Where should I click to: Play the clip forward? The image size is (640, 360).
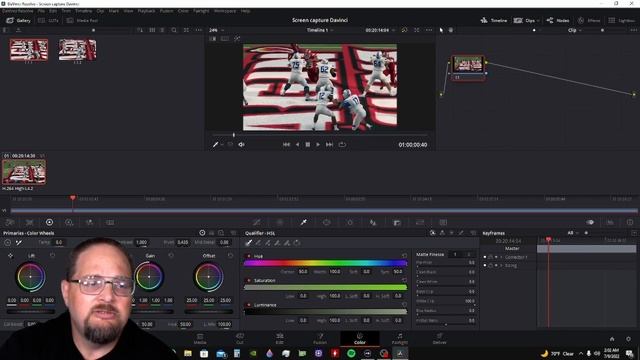(318, 144)
